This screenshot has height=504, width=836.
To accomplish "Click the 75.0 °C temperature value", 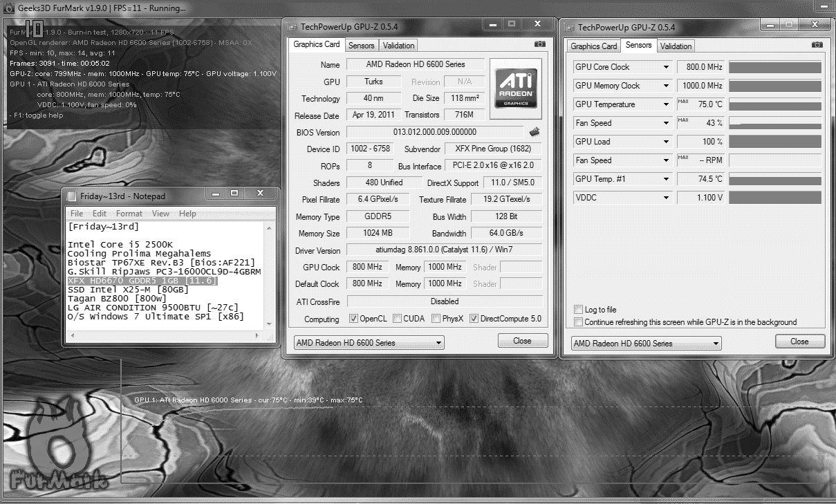I will pyautogui.click(x=700, y=104).
